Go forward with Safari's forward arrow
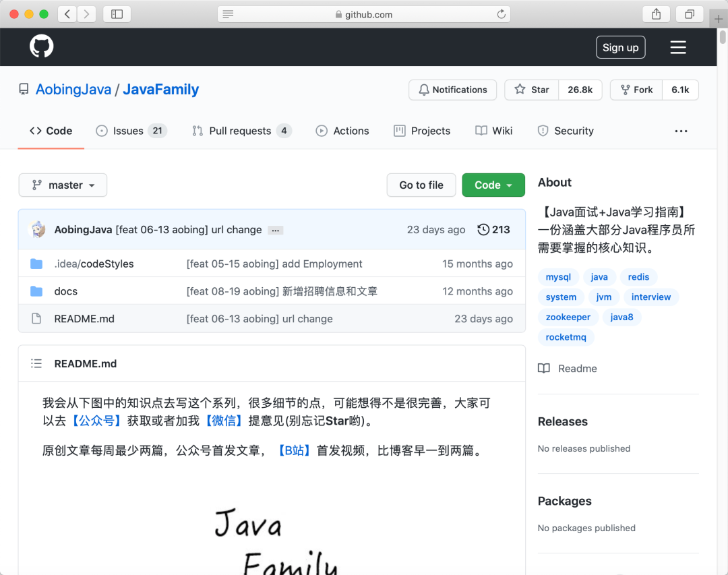728x575 pixels. [x=86, y=14]
